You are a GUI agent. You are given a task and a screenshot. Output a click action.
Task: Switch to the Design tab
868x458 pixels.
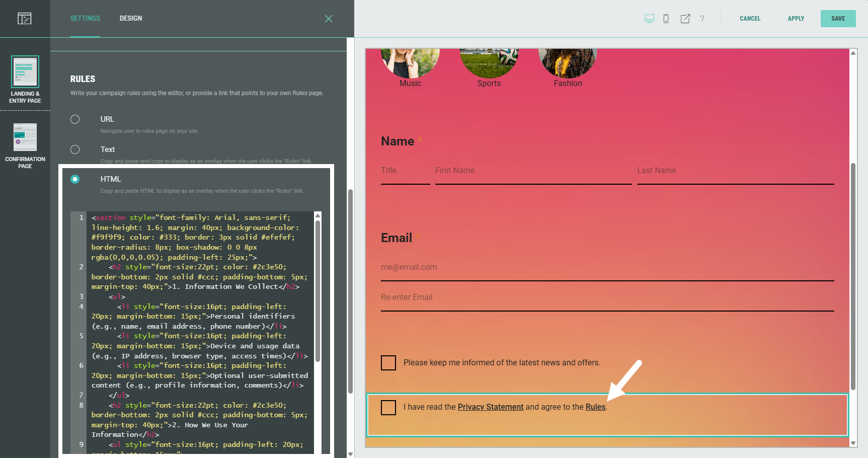[131, 19]
